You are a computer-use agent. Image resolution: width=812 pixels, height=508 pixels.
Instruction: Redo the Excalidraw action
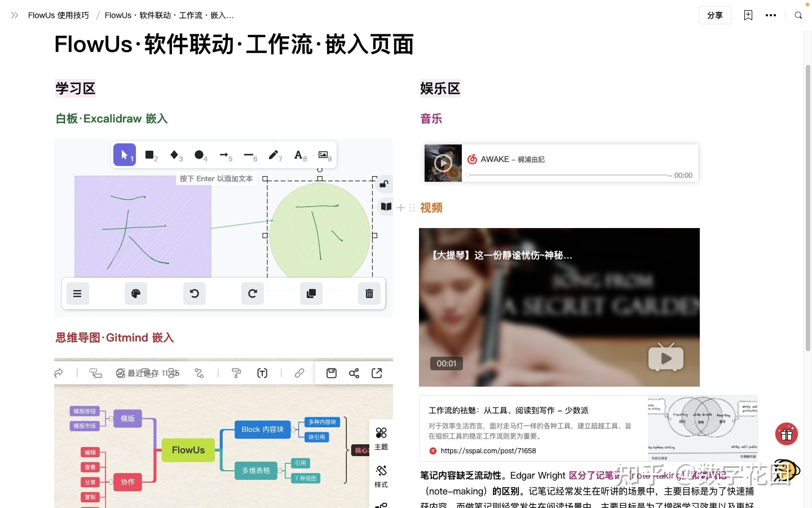[253, 294]
